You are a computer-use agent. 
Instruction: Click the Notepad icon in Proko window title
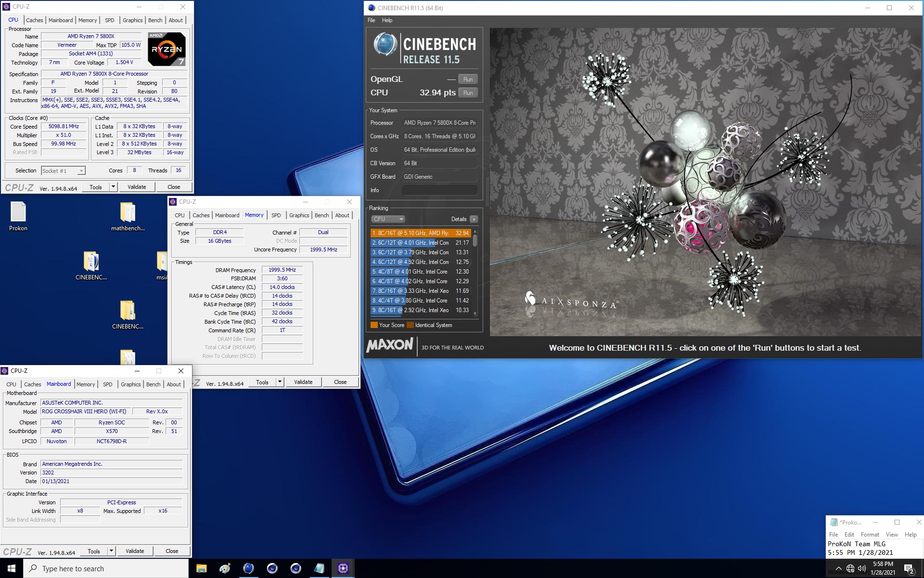(x=834, y=522)
